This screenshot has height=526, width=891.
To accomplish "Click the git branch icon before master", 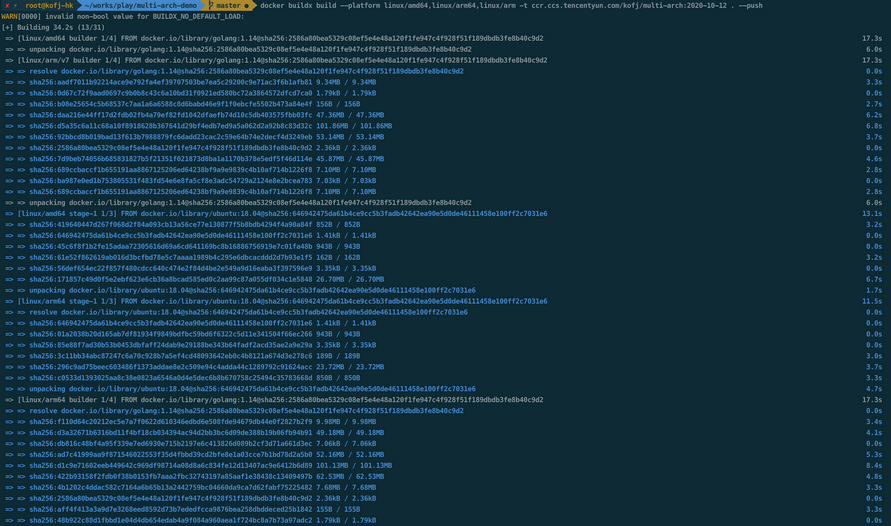I will click(x=211, y=6).
